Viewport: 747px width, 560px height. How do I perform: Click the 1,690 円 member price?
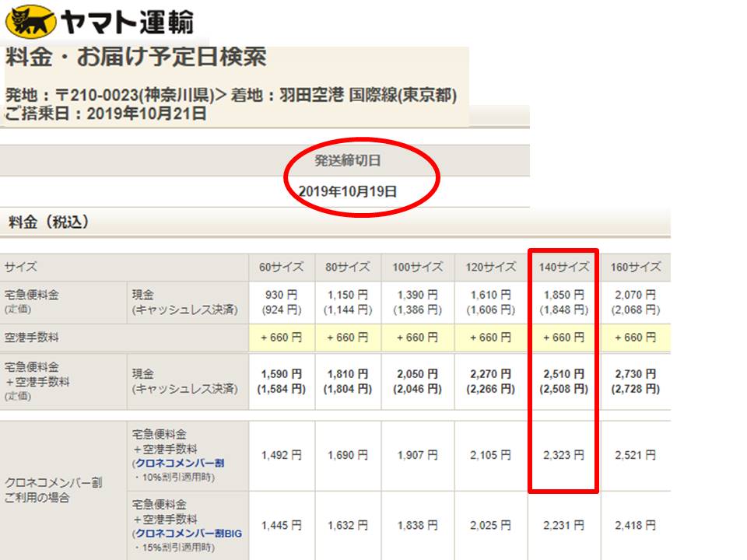tap(348, 456)
